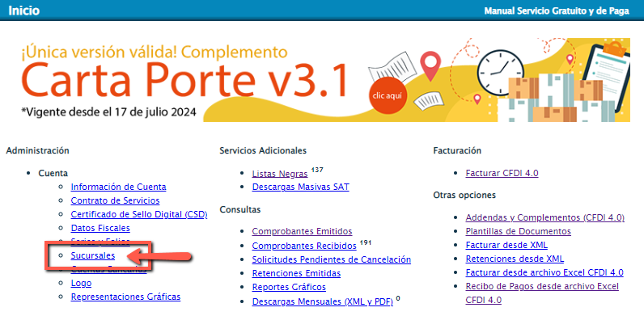Click the 137 count beside Listas Negras
The height and width of the screenshot is (316, 644).
point(317,170)
